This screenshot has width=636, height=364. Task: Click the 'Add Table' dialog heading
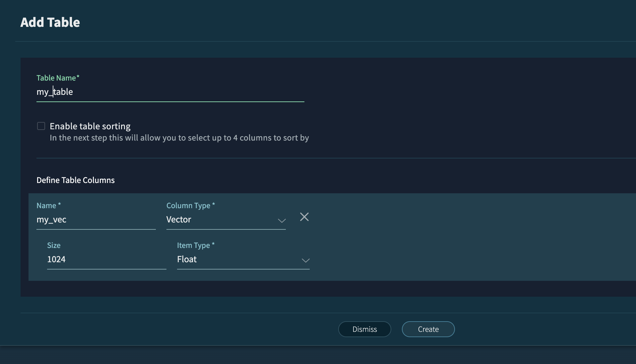tap(50, 22)
